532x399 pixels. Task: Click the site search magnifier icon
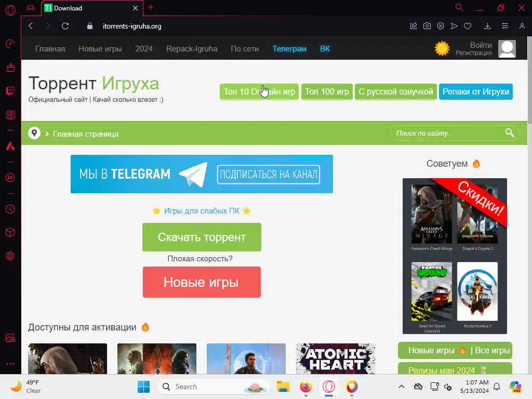(510, 132)
